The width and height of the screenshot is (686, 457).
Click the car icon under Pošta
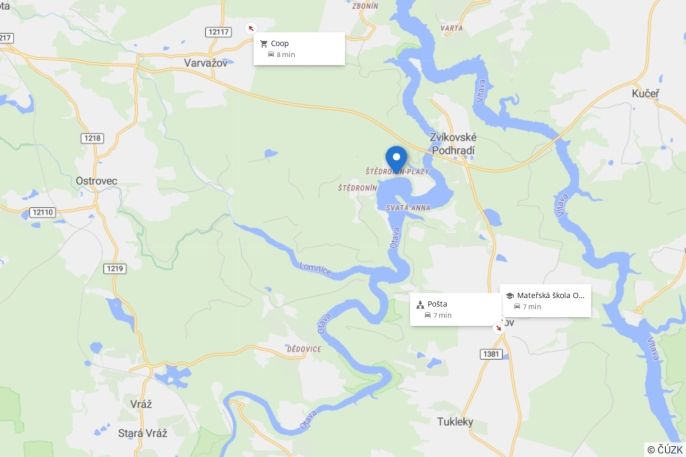[x=427, y=315]
